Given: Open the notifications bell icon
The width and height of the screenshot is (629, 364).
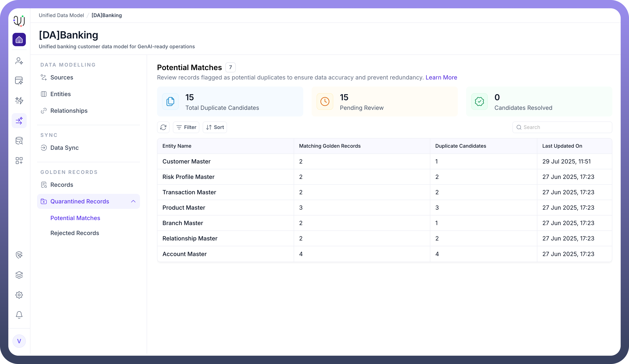Looking at the screenshot, I should pyautogui.click(x=19, y=315).
